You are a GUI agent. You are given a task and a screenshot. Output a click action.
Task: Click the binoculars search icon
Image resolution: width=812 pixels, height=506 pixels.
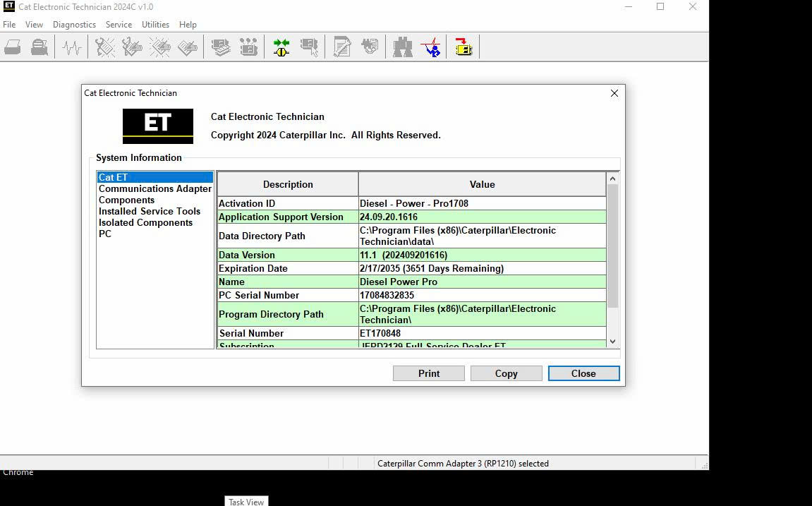point(402,47)
